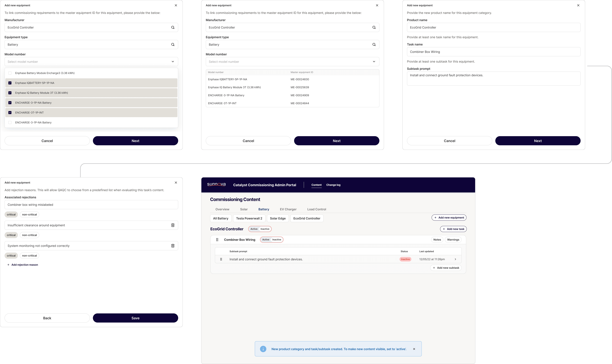Save the rejection reasons dialog

coord(136,318)
